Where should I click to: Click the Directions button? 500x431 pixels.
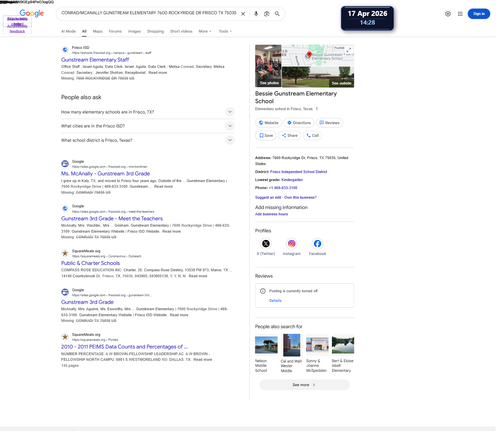click(299, 123)
